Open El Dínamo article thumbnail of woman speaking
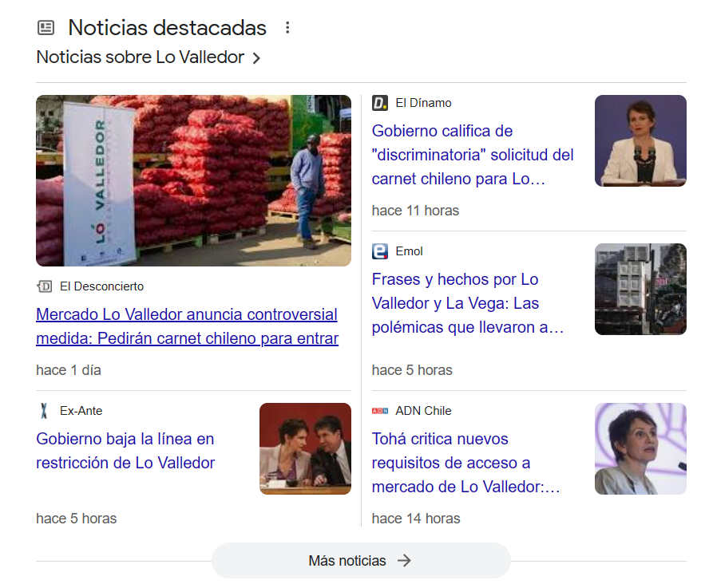This screenshot has height=588, width=705. (x=640, y=140)
